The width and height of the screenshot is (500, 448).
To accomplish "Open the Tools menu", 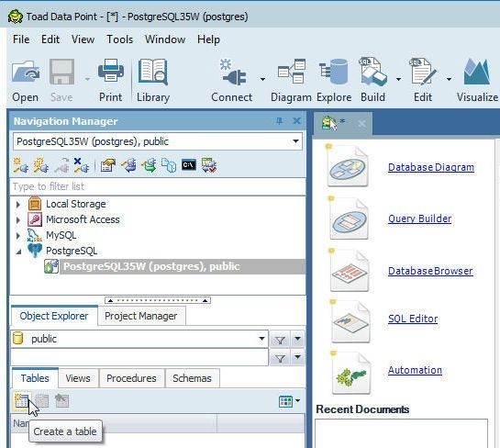I will pos(119,39).
